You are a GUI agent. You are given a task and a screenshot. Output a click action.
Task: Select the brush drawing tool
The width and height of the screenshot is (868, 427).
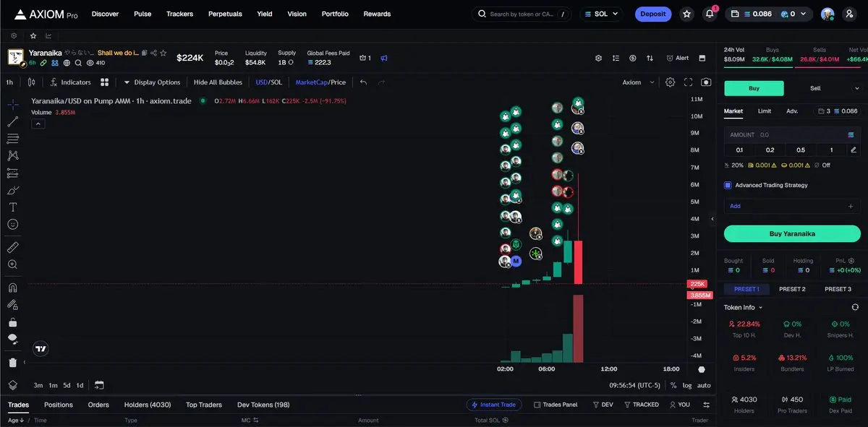point(13,191)
